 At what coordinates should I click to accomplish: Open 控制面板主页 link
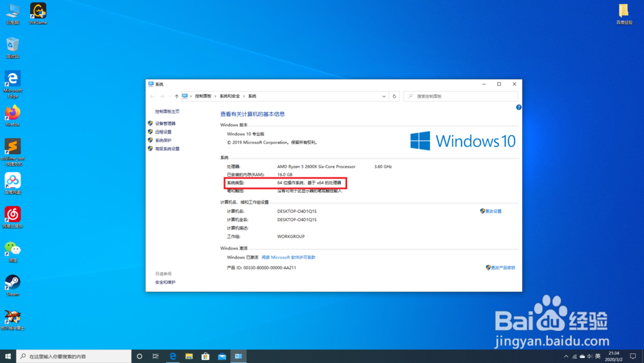(x=167, y=112)
